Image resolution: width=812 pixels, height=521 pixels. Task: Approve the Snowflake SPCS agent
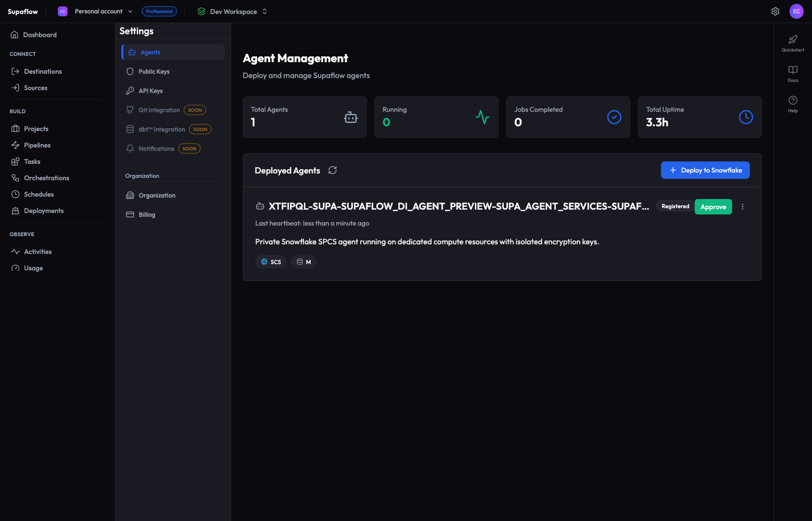point(713,207)
